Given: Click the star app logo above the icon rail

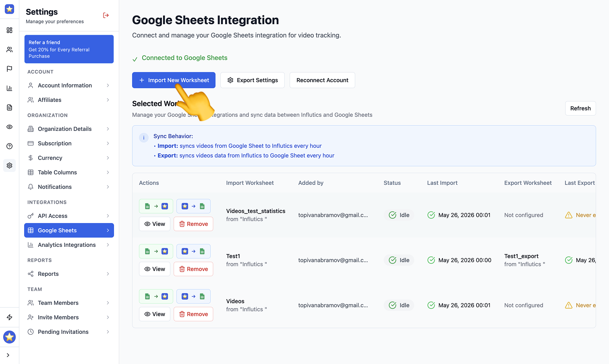Looking at the screenshot, I should [x=9, y=9].
